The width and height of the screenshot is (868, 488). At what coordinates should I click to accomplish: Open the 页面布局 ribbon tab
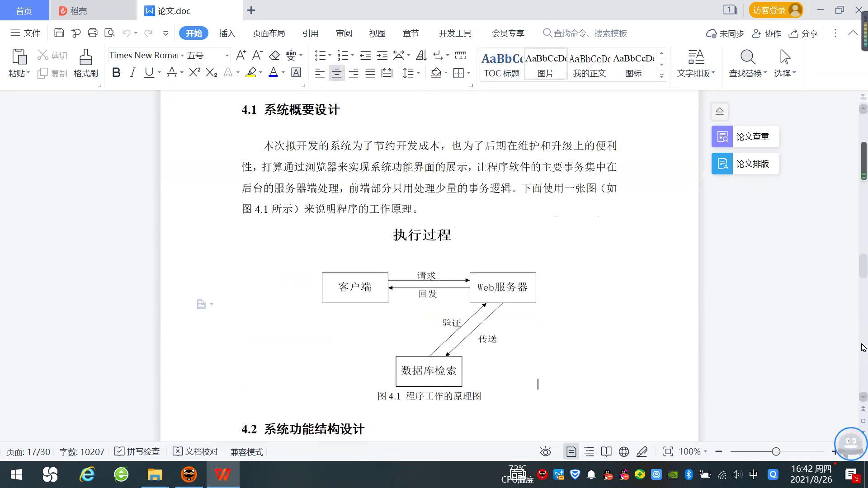269,33
